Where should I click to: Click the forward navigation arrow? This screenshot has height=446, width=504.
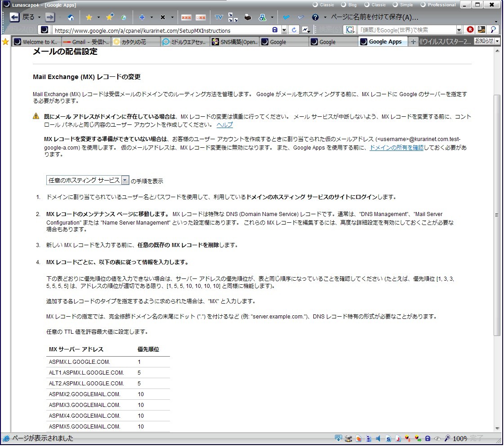pyautogui.click(x=50, y=17)
